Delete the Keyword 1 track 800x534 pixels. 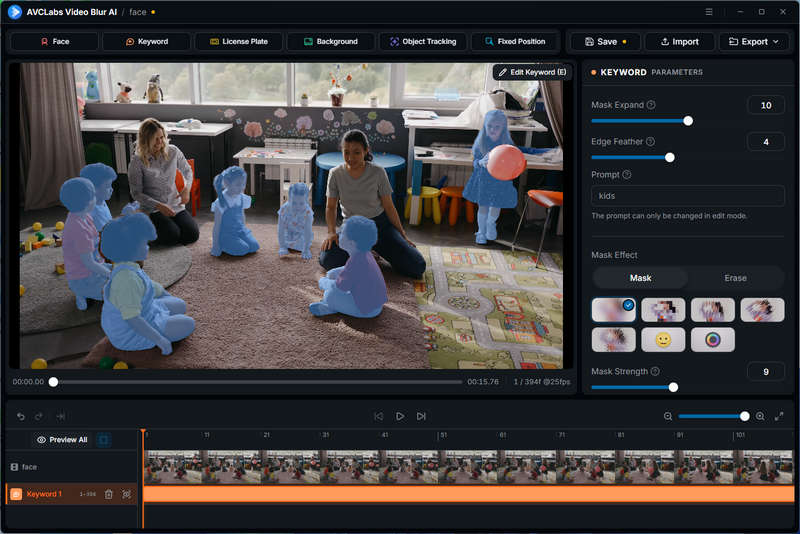point(109,494)
